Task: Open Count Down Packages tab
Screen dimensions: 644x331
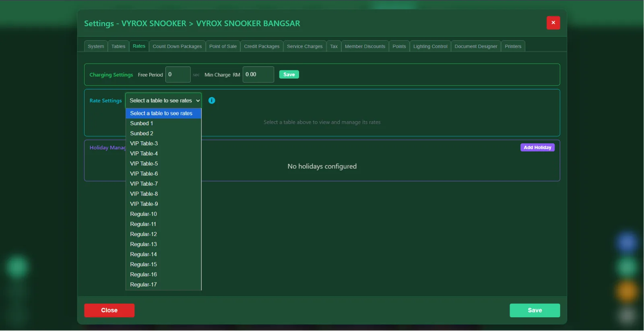Action: coord(177,46)
